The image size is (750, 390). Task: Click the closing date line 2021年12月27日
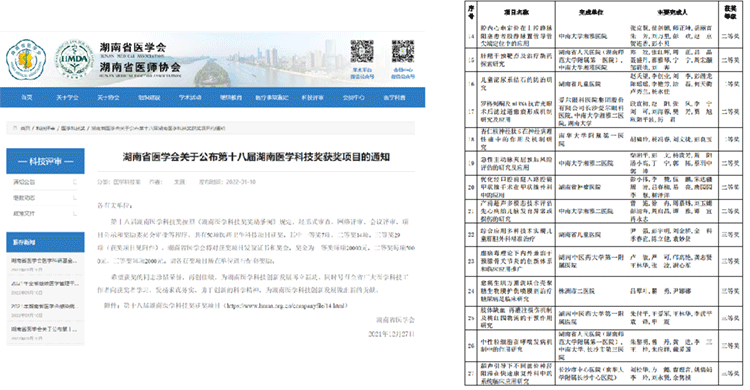click(391, 334)
